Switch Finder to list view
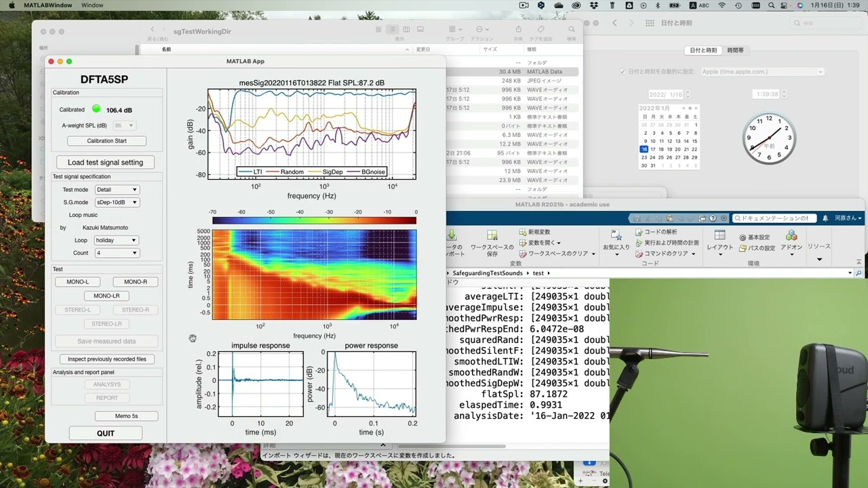This screenshot has height=488, width=868. 392,30
